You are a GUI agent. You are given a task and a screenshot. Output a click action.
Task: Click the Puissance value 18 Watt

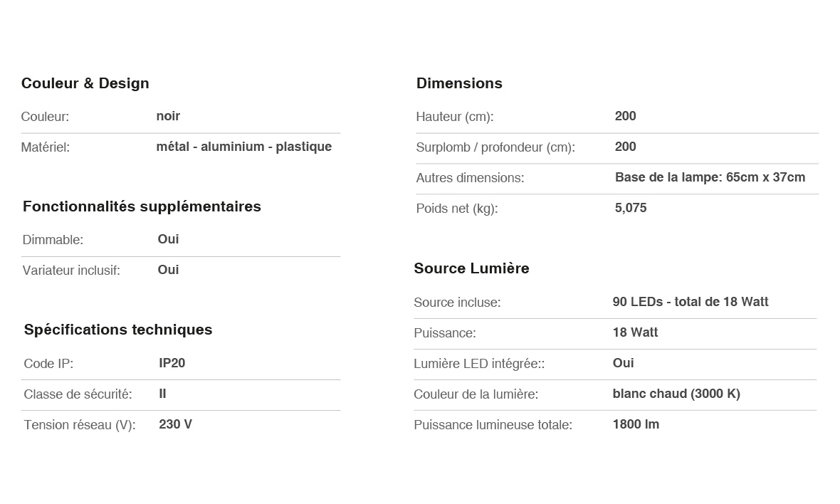(x=634, y=332)
